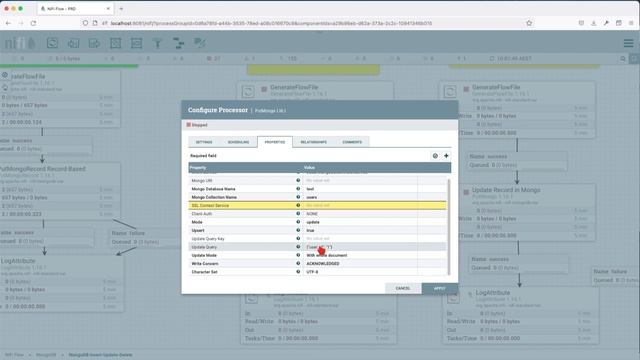
Task: Switch to the Comments tab
Action: click(352, 142)
